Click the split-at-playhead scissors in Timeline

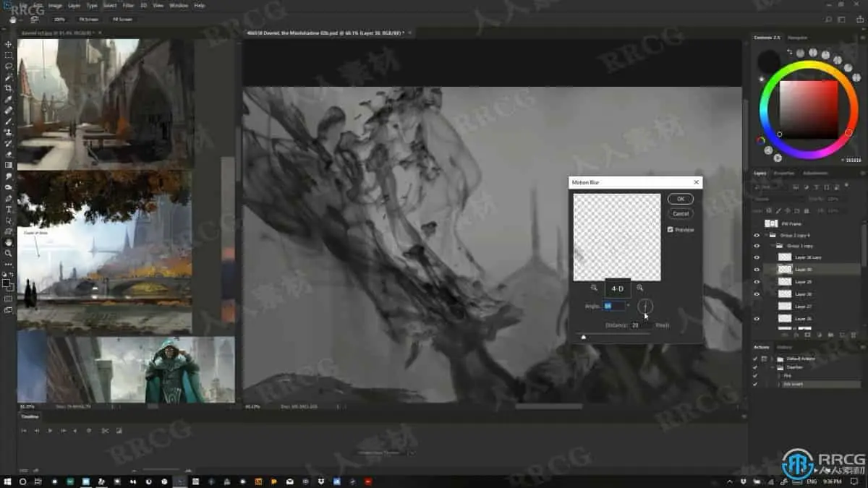click(x=105, y=431)
